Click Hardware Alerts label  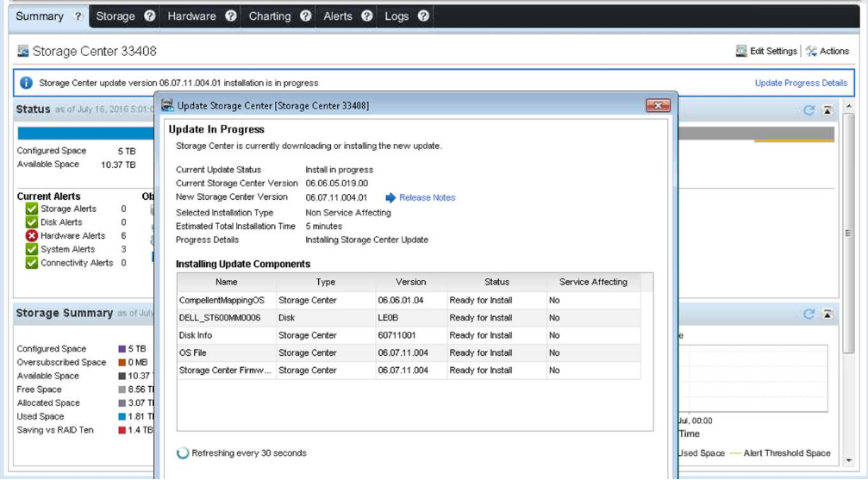pos(72,236)
